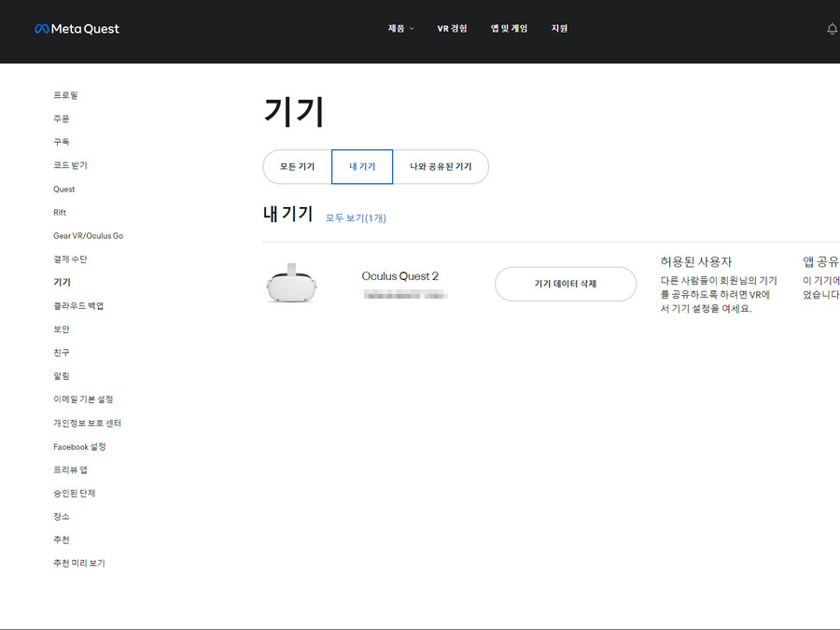Go to 개인정보 보호 센터
840x630 pixels.
click(x=87, y=423)
